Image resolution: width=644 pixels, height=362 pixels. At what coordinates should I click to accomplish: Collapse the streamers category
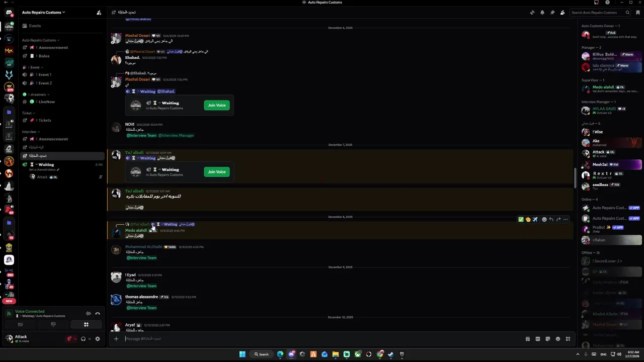[36, 95]
